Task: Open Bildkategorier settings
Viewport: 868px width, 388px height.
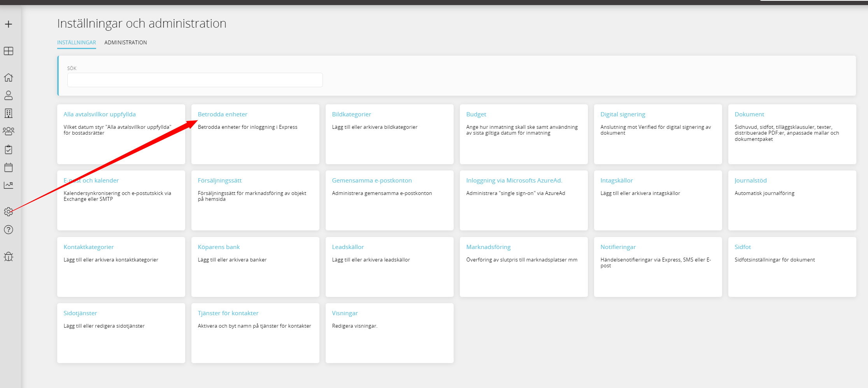Action: tap(351, 114)
